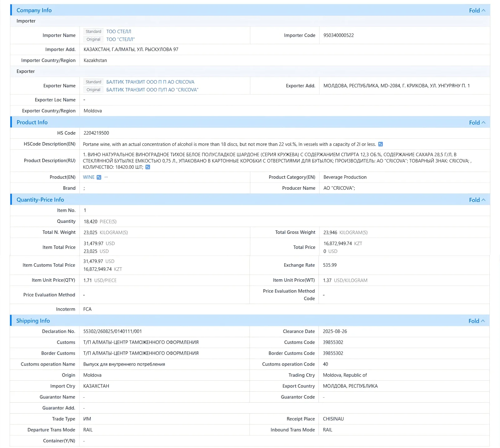The height and width of the screenshot is (448, 500).
Task: Click the Original tag beside exporter name
Action: click(93, 90)
